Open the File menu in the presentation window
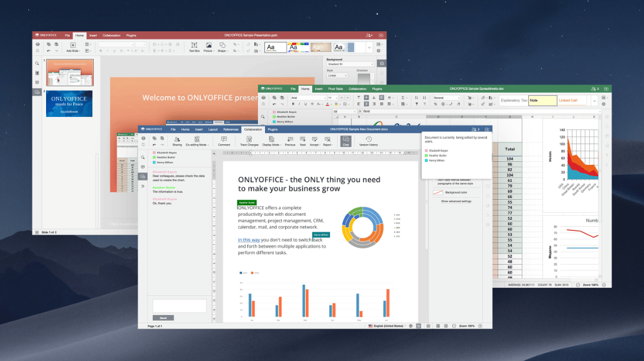644x361 pixels. pyautogui.click(x=67, y=36)
